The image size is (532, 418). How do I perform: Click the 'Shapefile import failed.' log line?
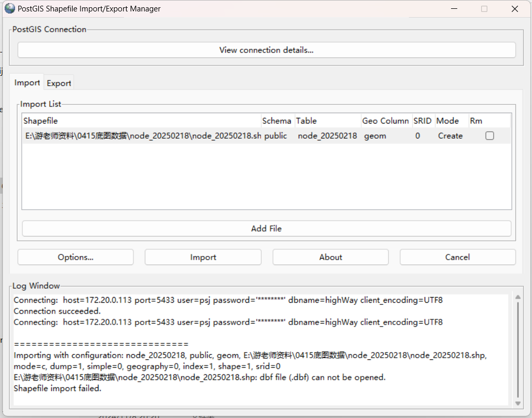(58, 388)
